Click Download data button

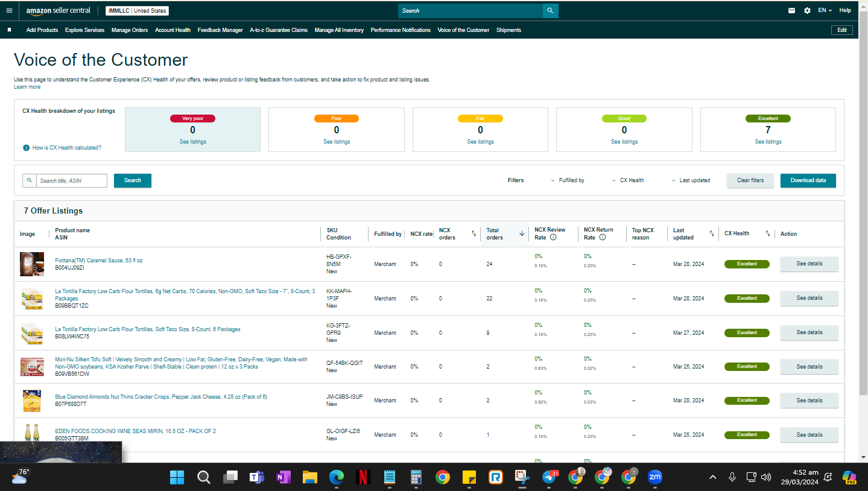point(808,180)
